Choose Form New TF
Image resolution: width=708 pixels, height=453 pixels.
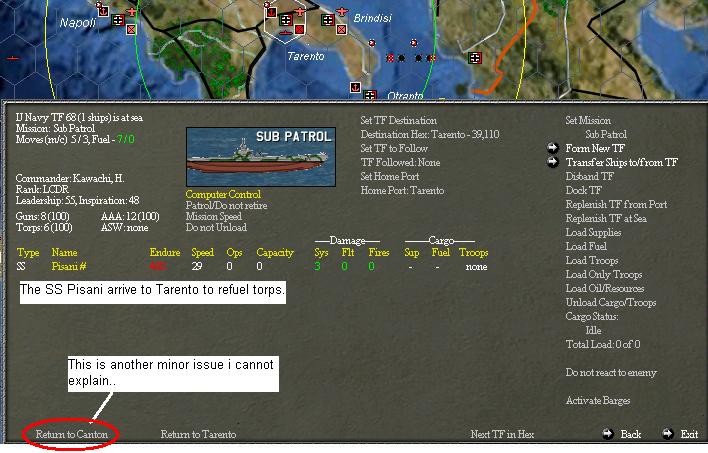pyautogui.click(x=595, y=148)
